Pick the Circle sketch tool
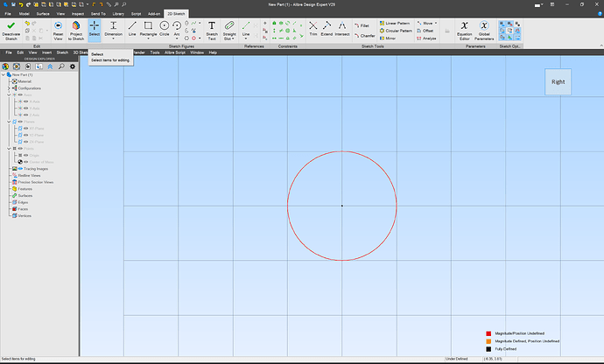The image size is (604, 364). tap(164, 29)
